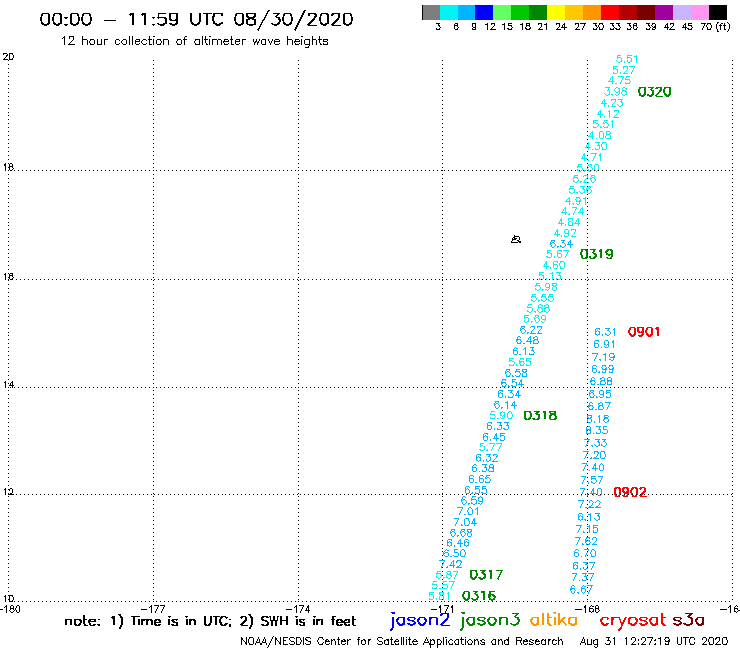
Task: Click the 4.08 wave height value
Action: (x=600, y=135)
